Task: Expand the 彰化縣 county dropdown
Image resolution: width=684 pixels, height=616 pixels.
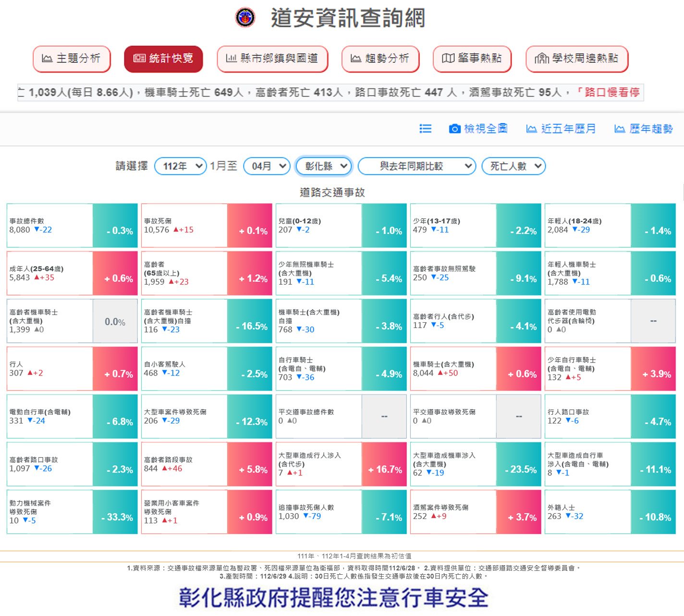Action: (x=324, y=166)
